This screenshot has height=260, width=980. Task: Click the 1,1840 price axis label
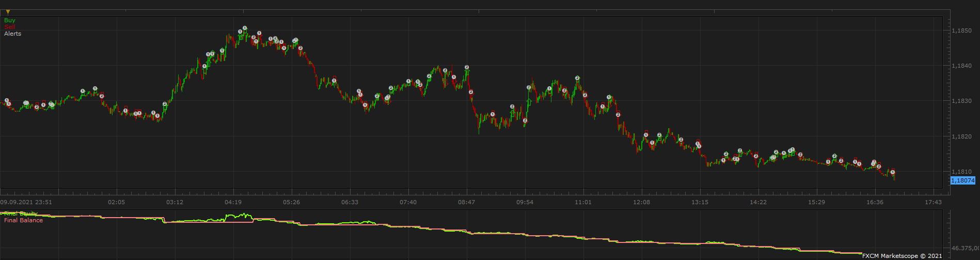click(961, 66)
